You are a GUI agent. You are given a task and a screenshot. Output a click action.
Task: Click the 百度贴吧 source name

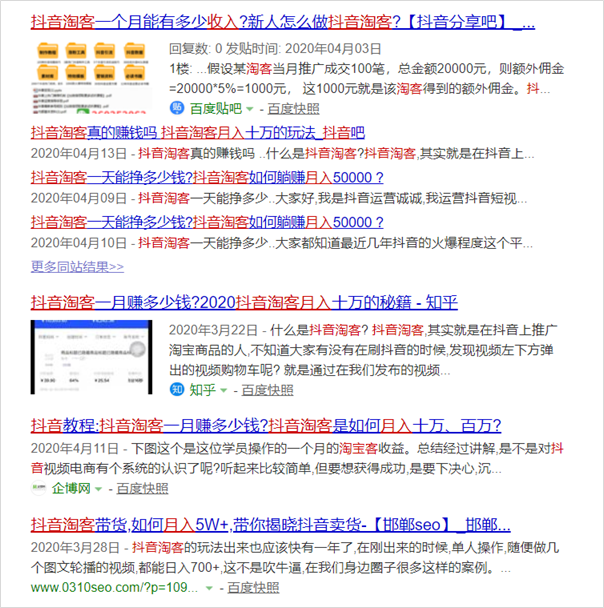pos(216,109)
